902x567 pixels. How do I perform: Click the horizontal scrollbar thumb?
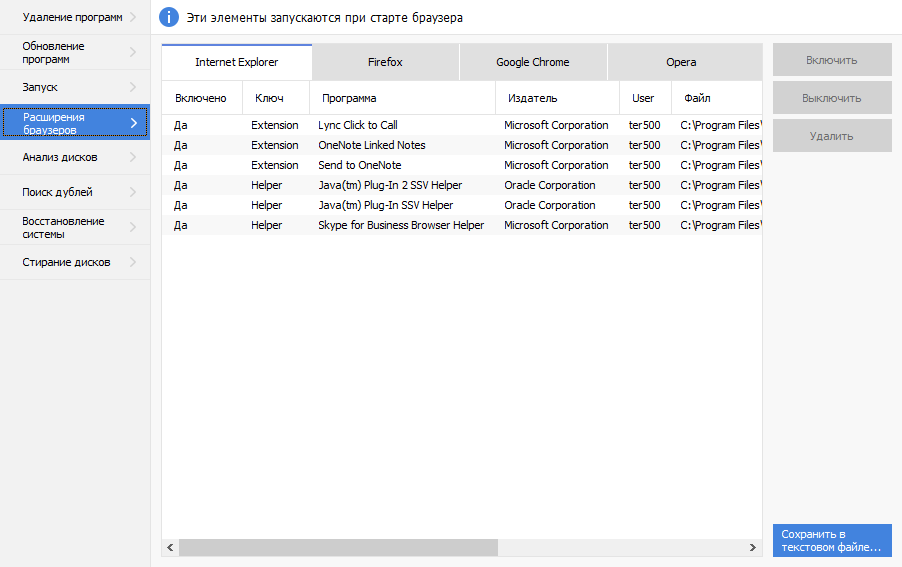338,547
